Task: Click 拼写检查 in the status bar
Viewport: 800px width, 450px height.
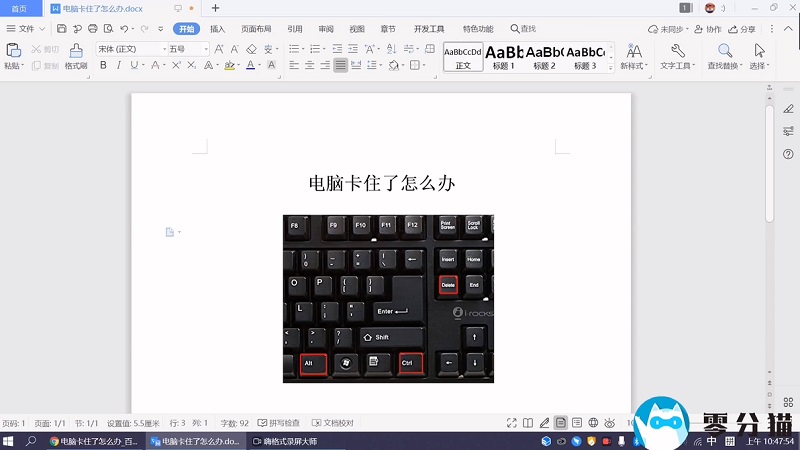Action: pos(279,423)
